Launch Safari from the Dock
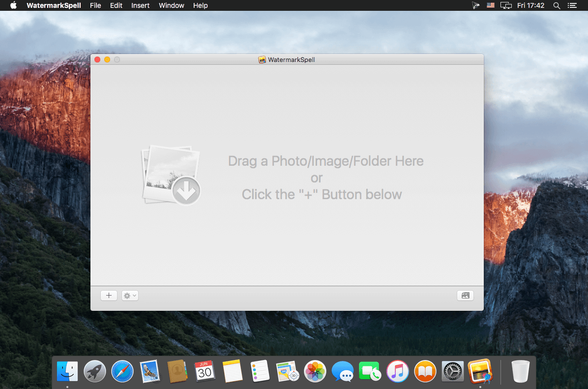Image resolution: width=588 pixels, height=389 pixels. tap(122, 371)
